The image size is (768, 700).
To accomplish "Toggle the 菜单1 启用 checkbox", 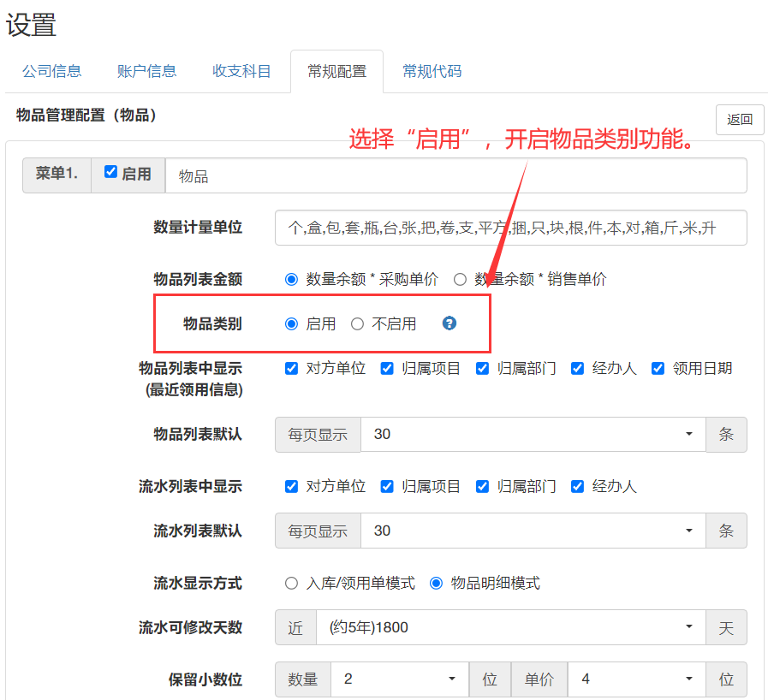I will (110, 172).
